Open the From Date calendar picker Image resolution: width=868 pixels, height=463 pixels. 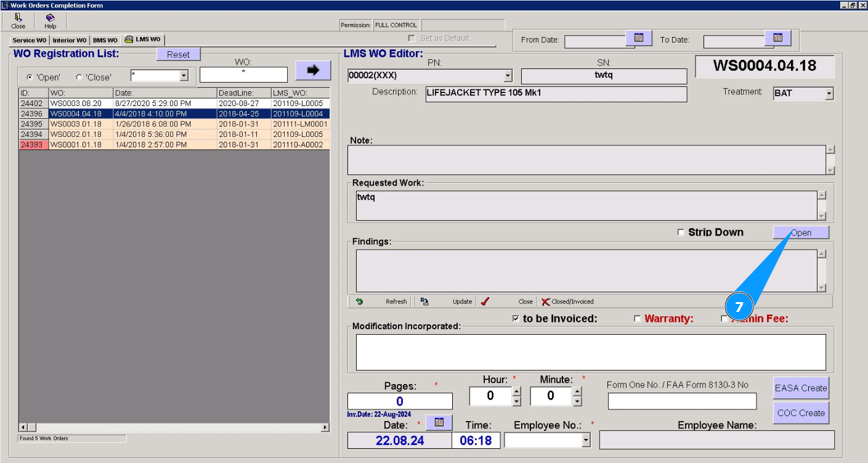[639, 38]
